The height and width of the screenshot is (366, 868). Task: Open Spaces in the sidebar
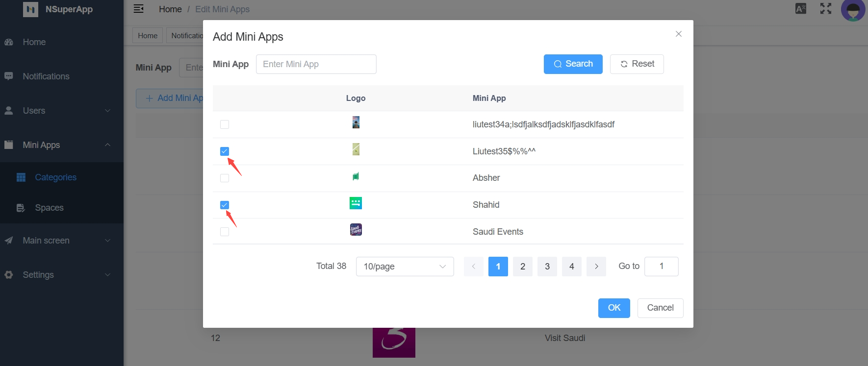click(49, 208)
